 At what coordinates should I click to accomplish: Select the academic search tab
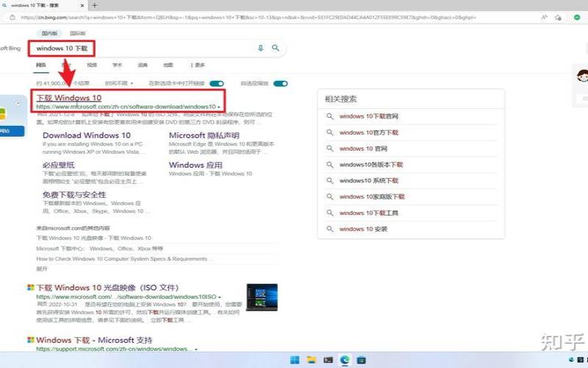click(118, 65)
